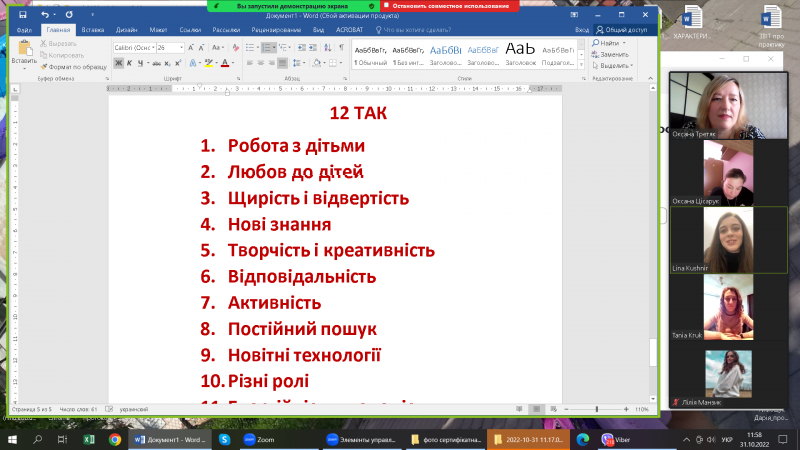Open Google Chrome from the taskbar

point(114,439)
